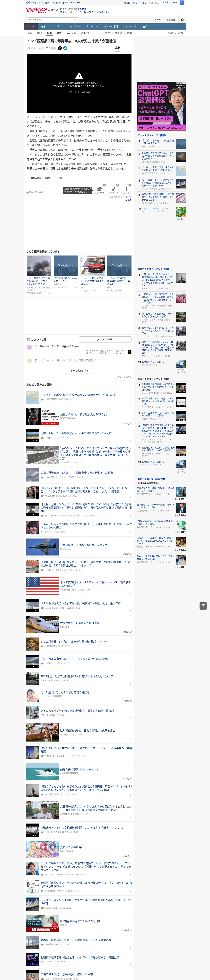Viewport: 210px width, 980px height.
Task: Select the 科学 category
Action: coord(107,33)
